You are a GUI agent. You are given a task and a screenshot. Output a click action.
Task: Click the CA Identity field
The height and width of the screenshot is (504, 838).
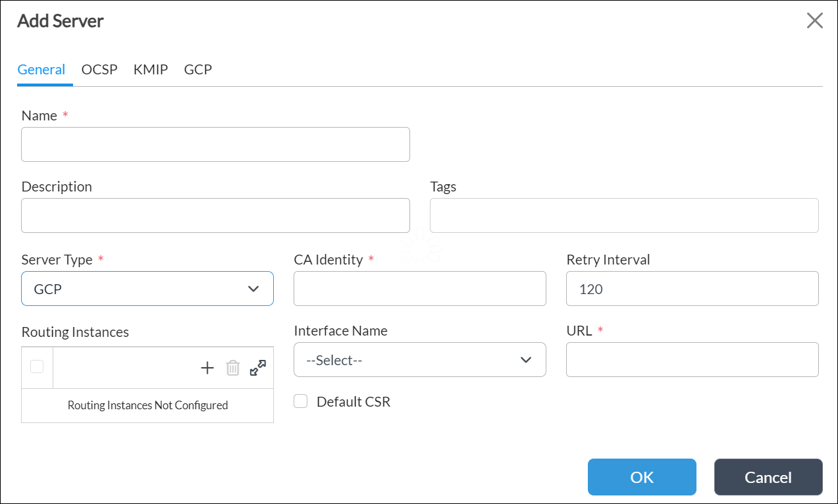click(x=419, y=288)
